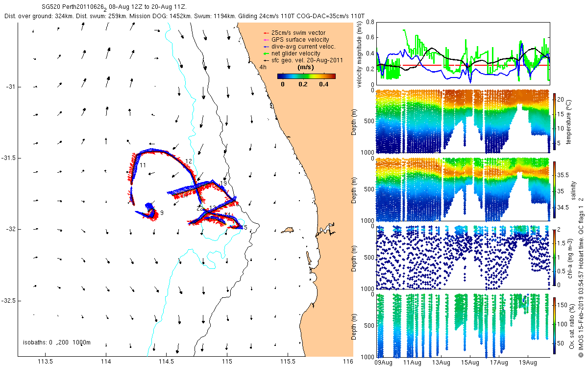
Task: Click the '19Aug' date tick
Action: click(527, 363)
